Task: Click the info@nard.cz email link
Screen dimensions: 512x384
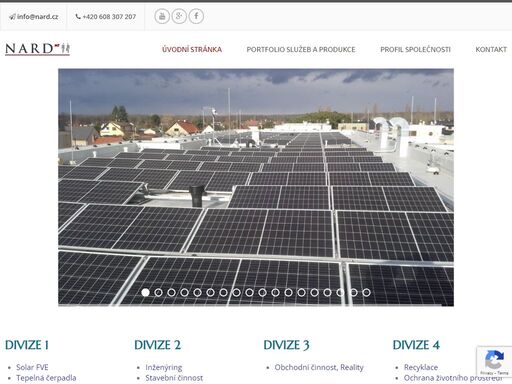Action: (x=34, y=17)
